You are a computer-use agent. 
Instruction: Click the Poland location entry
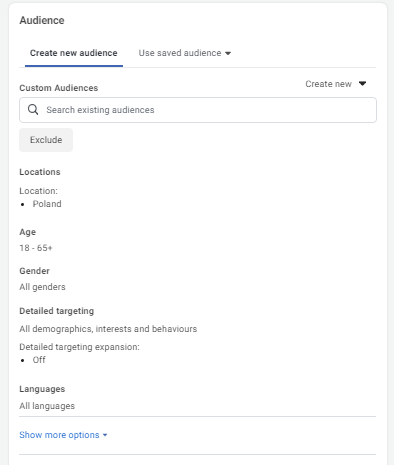coord(47,204)
